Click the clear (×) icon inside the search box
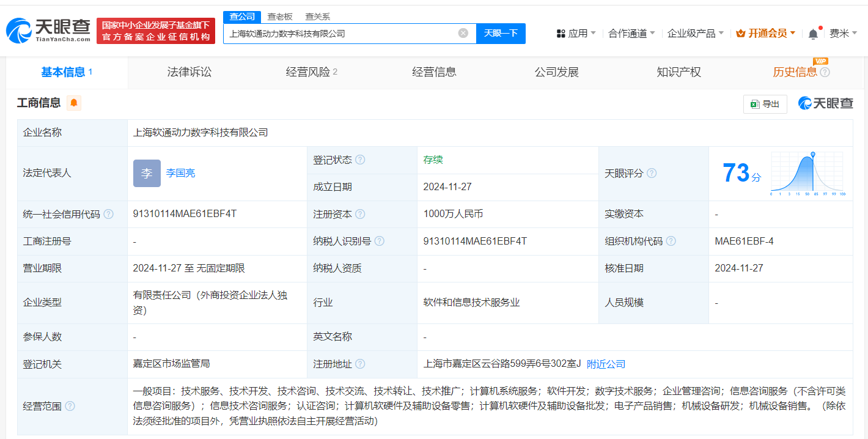 click(x=463, y=33)
